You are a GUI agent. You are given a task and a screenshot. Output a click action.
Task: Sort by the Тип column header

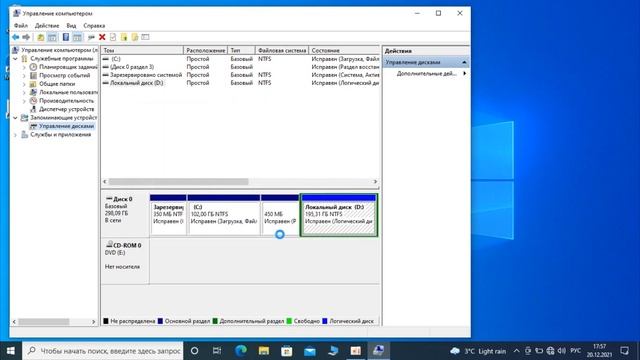(241, 50)
